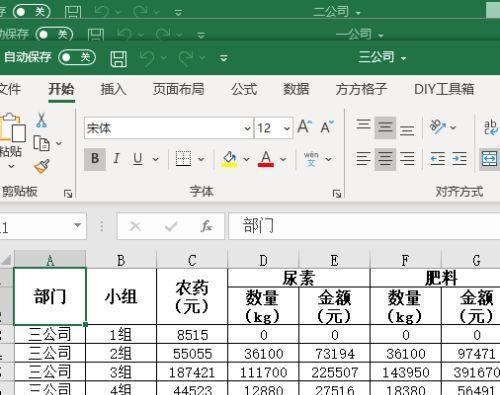
Task: Toggle Italic formatting
Action: [x=116, y=159]
